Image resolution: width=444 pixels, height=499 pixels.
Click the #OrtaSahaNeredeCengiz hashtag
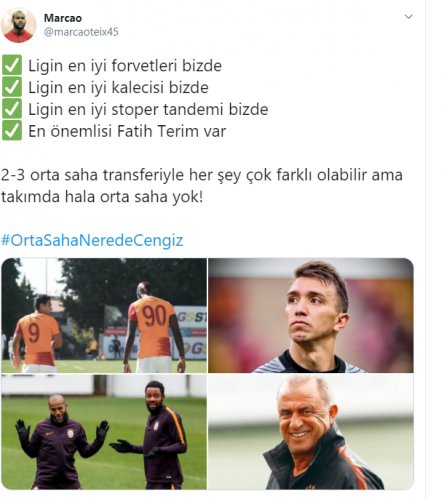[x=92, y=240]
